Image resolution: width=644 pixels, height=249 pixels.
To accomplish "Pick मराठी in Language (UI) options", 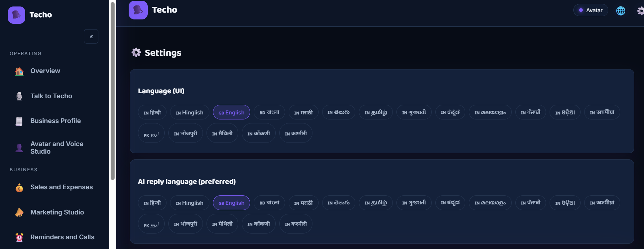I will pyautogui.click(x=303, y=112).
